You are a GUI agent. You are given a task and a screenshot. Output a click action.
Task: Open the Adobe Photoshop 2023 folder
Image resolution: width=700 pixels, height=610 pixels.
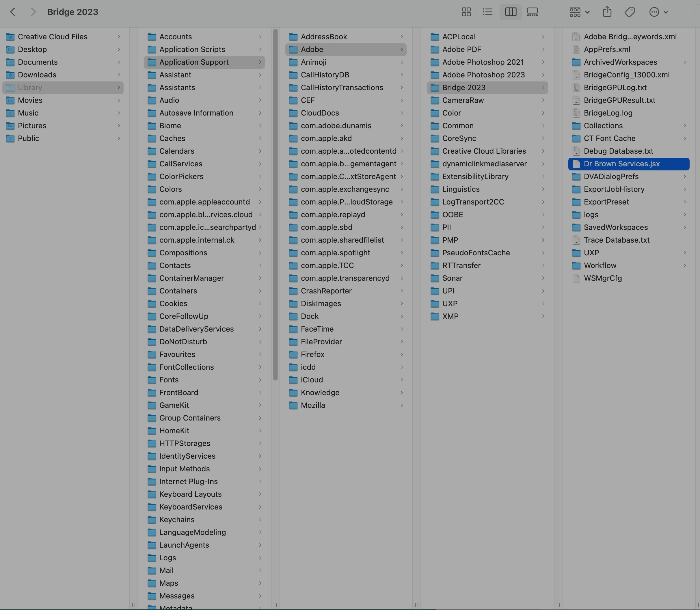click(483, 75)
